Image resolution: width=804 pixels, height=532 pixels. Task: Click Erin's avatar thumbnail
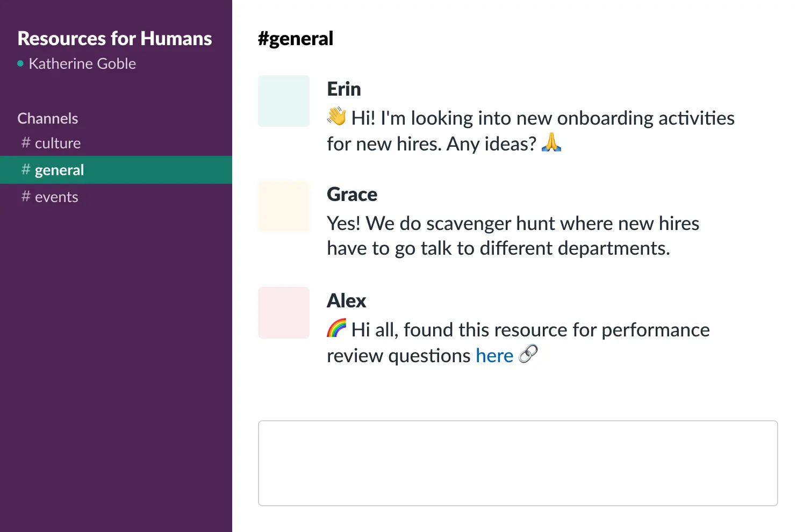284,101
